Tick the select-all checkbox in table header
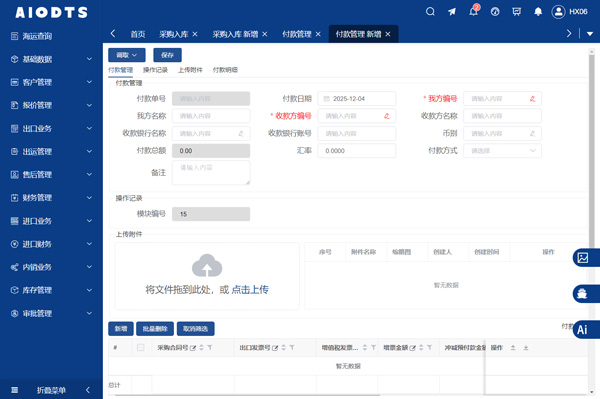The width and height of the screenshot is (600, 399). coord(140,347)
